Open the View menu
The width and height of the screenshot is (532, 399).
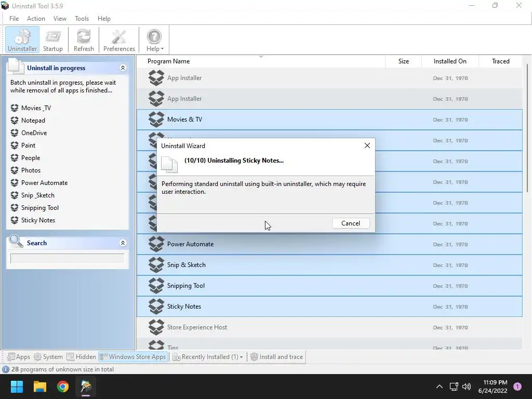[x=60, y=19]
